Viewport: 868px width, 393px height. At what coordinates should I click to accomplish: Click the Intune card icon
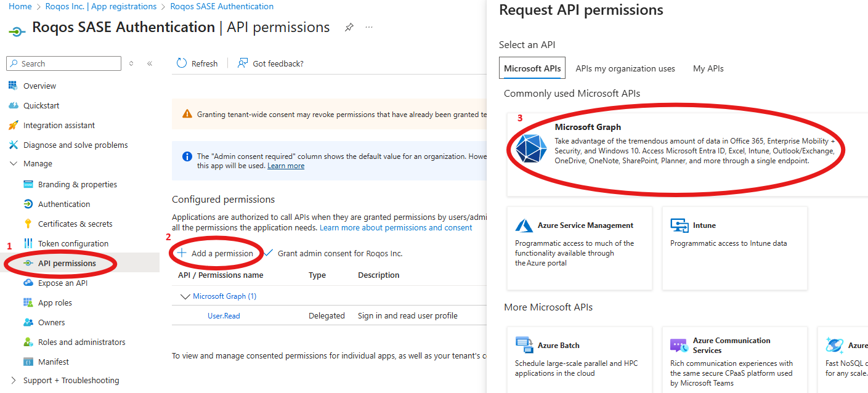pyautogui.click(x=679, y=225)
